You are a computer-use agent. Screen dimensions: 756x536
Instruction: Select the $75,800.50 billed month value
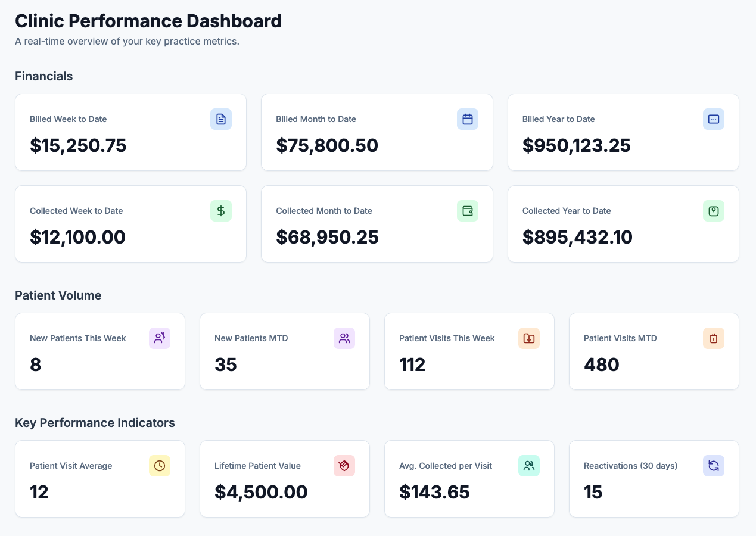[x=327, y=146]
